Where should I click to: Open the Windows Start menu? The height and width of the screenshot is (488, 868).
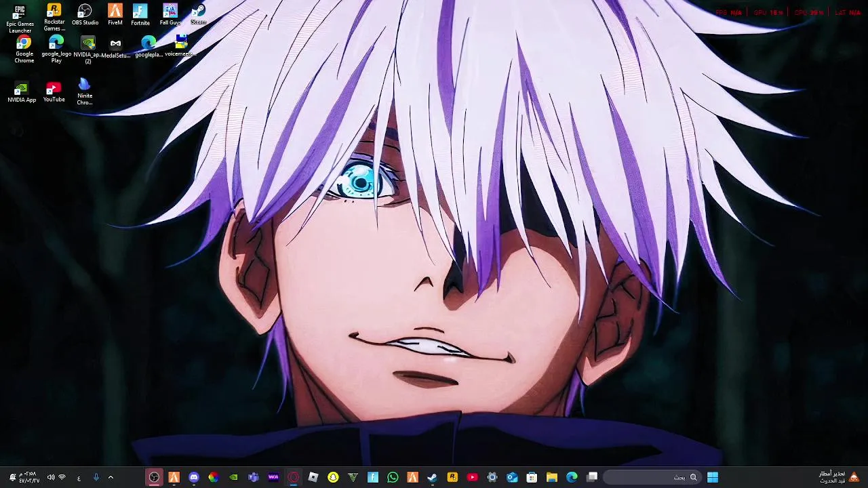tap(713, 477)
